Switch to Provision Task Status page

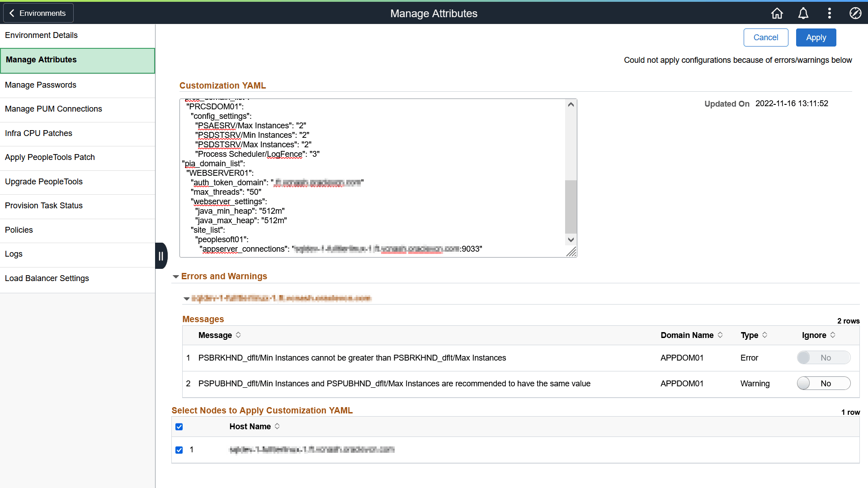click(x=43, y=206)
